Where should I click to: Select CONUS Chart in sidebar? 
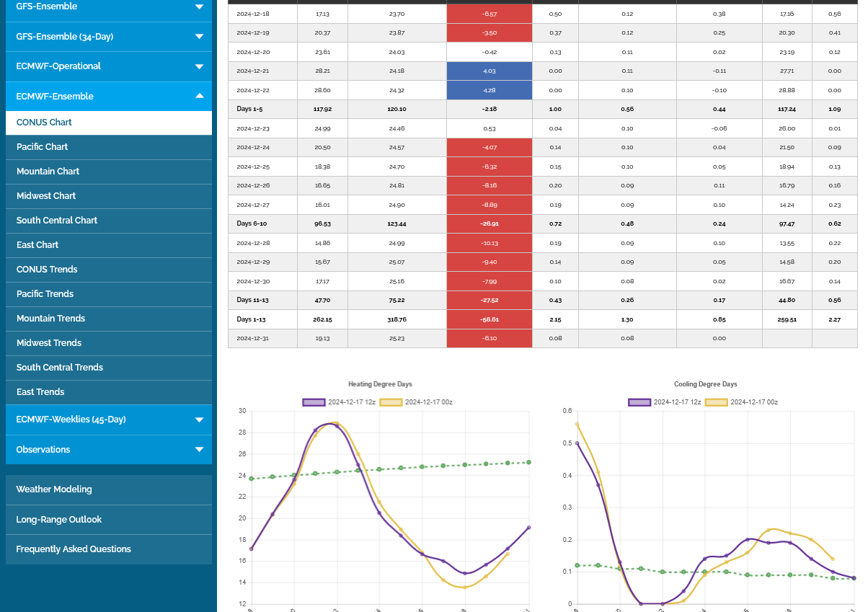pos(44,123)
